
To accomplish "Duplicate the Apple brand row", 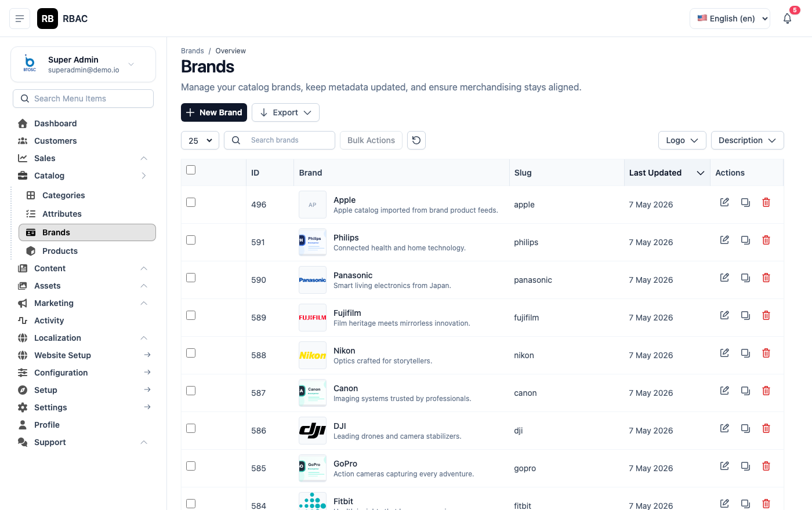I will [x=745, y=202].
